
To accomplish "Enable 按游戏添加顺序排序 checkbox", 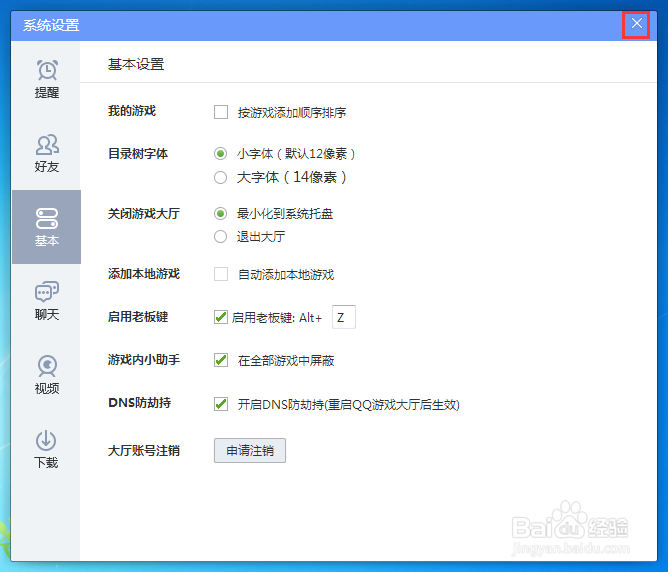I will point(221,112).
